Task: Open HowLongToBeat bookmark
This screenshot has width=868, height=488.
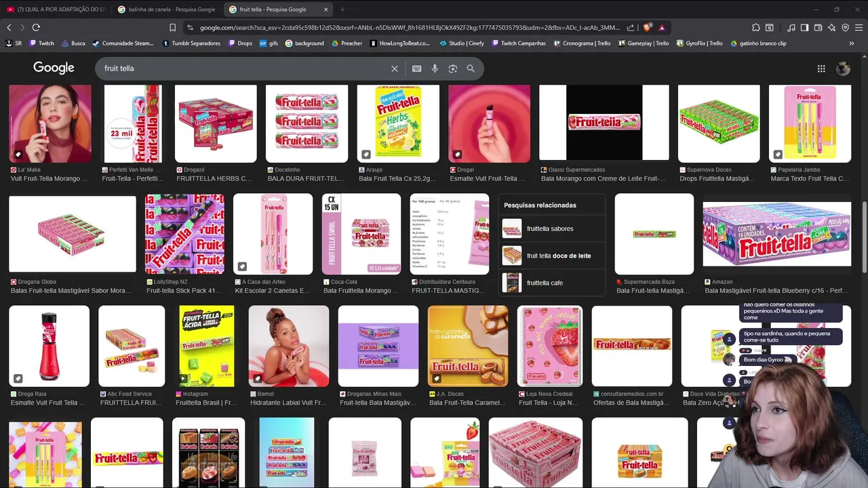Action: pyautogui.click(x=400, y=43)
